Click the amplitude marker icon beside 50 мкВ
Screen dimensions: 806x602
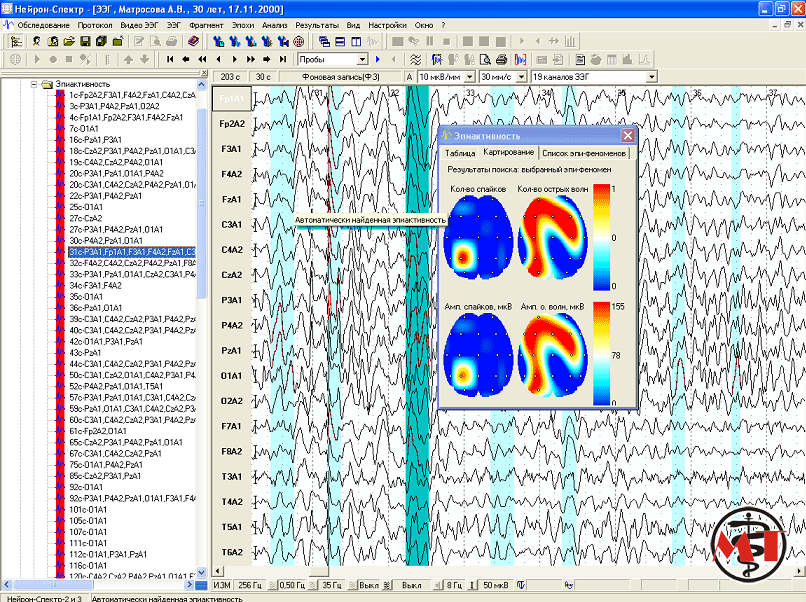[471, 585]
